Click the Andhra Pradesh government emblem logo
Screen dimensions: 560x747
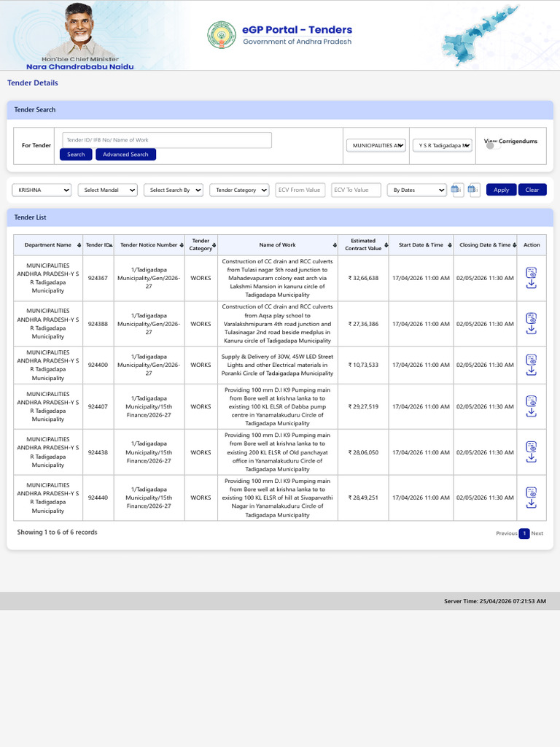tap(222, 35)
